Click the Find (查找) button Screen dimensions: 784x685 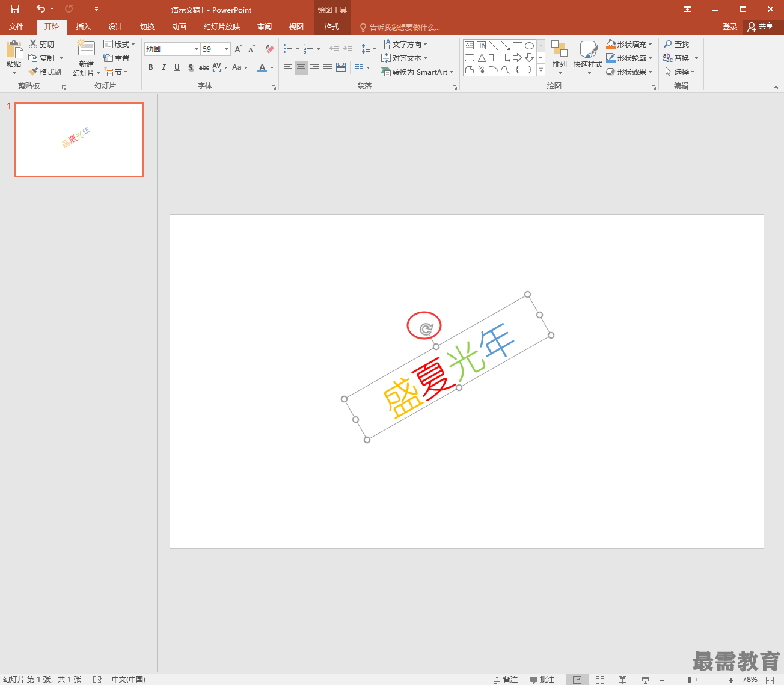677,44
